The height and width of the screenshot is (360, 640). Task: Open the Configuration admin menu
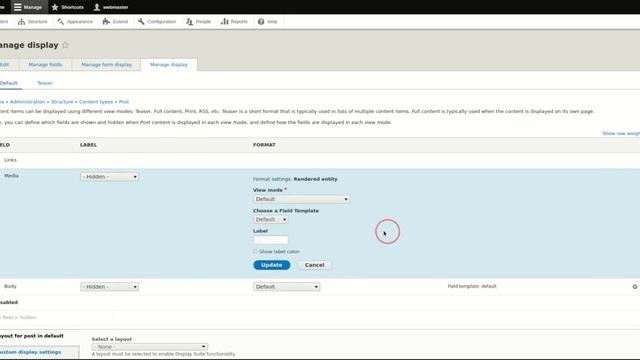coord(157,22)
